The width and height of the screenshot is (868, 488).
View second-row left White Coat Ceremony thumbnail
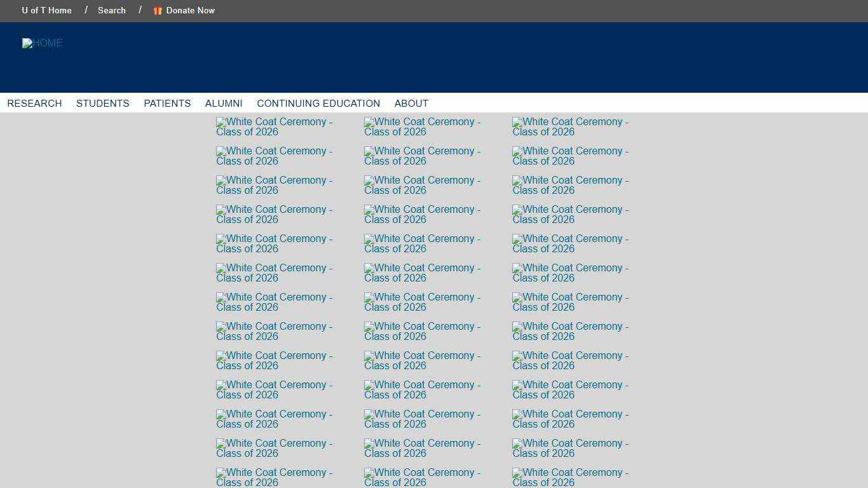(x=274, y=156)
